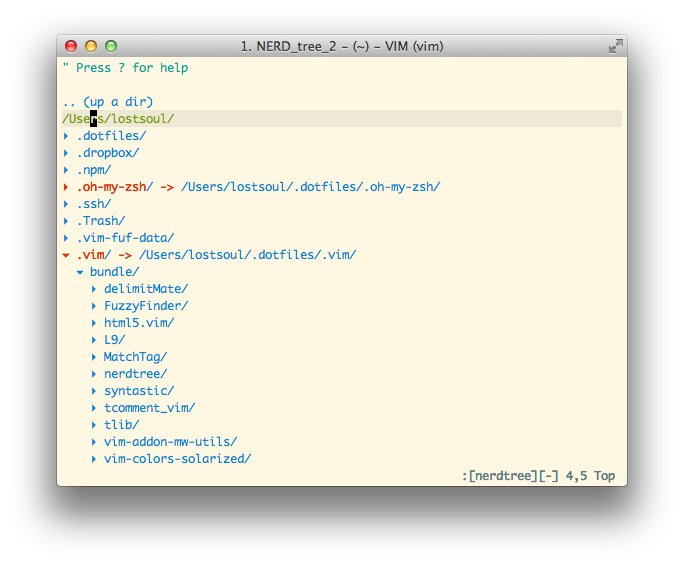Image resolution: width=684 pixels, height=565 pixels.
Task: Expand the vim-colors-solarized/ arrow
Action: [94, 459]
